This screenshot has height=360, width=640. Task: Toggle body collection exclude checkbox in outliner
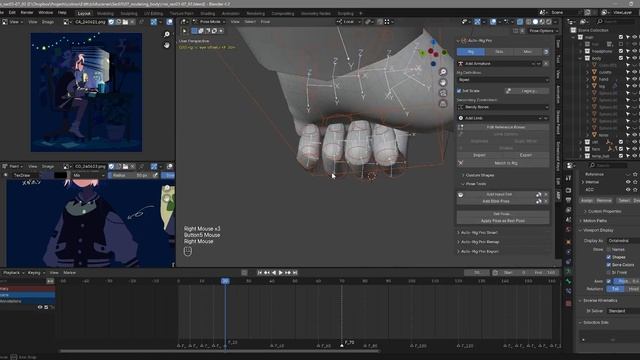[x=621, y=58]
